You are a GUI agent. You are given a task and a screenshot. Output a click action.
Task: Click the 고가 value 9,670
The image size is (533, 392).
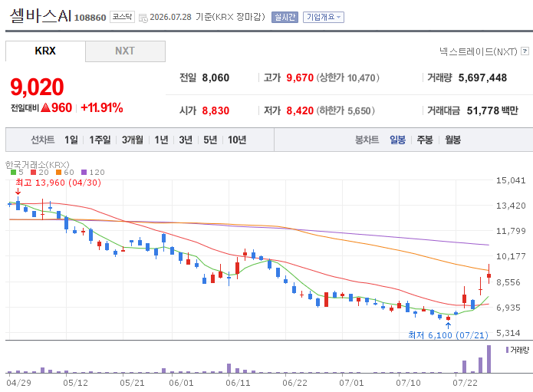[x=300, y=77]
